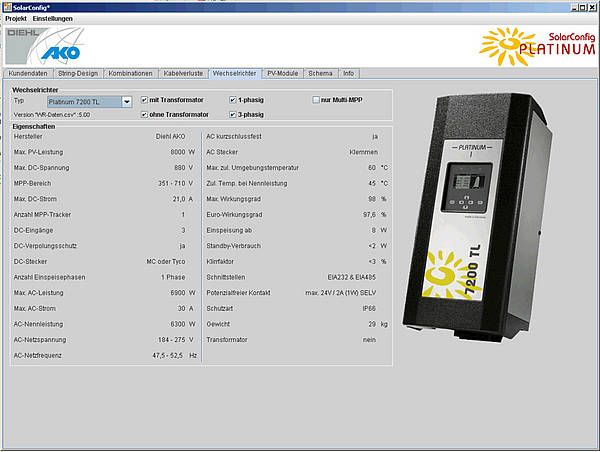Click the Anzahl Einspeisephasen value 1 Phase
The image size is (600, 452).
[x=173, y=277]
